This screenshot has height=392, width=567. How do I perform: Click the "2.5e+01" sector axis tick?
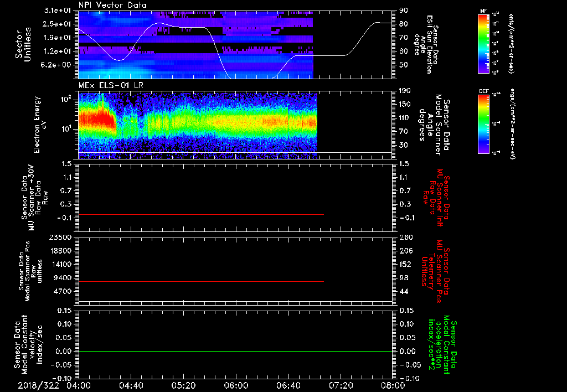pos(57,24)
